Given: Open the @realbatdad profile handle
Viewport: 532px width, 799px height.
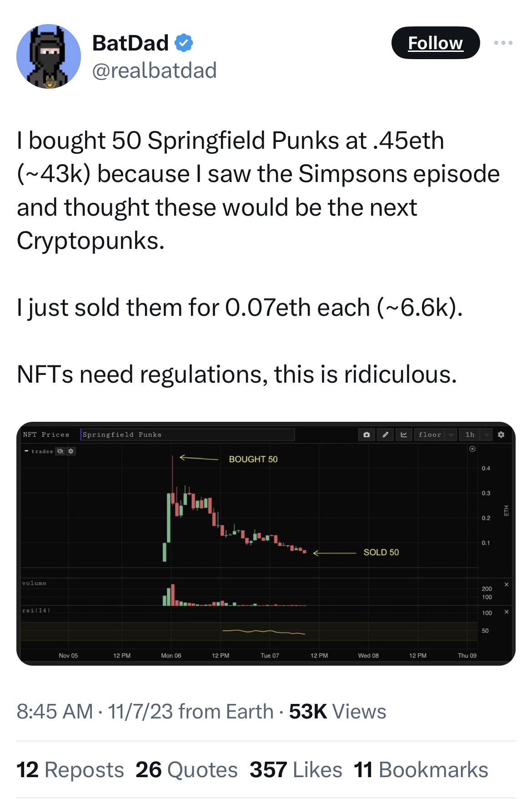Looking at the screenshot, I should 154,71.
